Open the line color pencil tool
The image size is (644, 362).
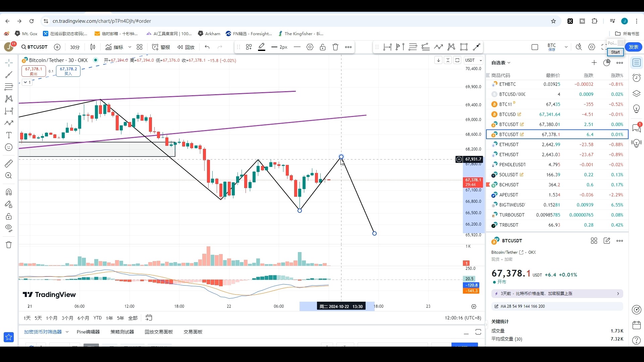(262, 47)
